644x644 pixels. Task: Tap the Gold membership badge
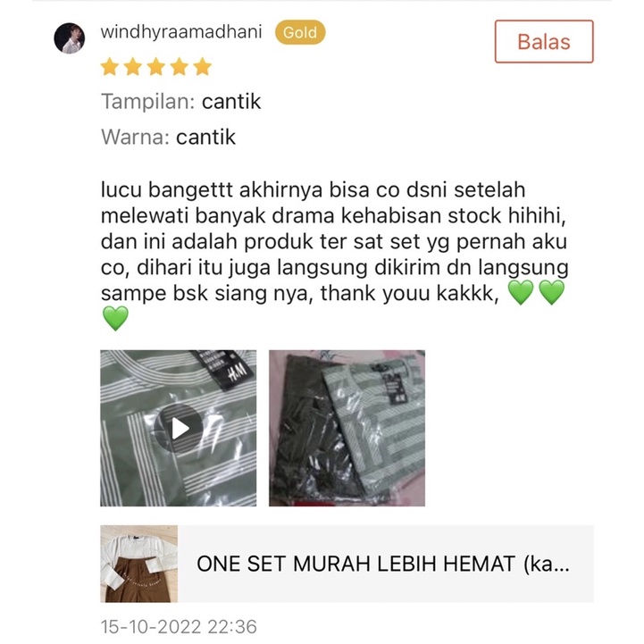(300, 32)
